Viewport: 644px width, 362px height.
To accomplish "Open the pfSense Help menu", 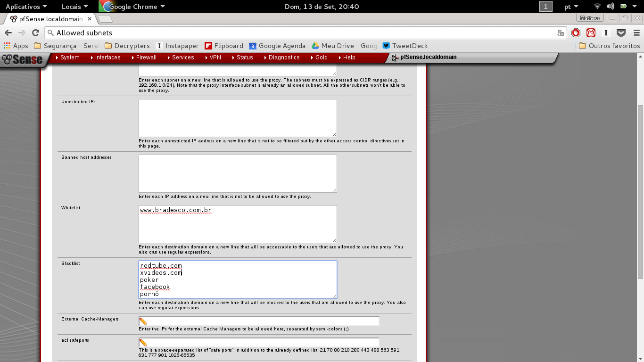I will click(x=347, y=58).
